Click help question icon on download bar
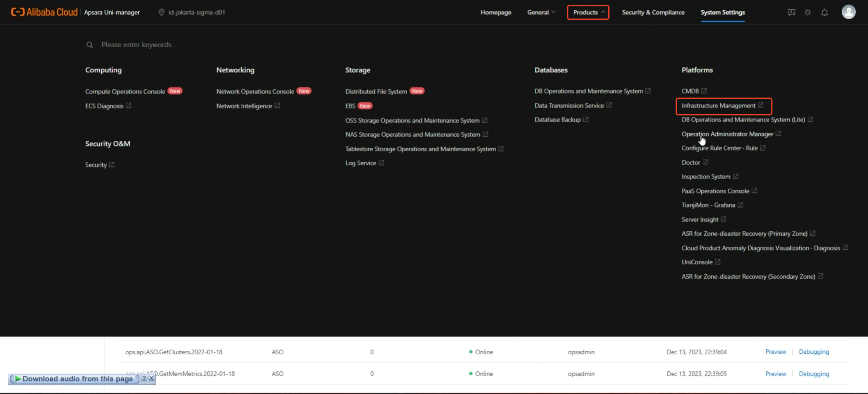868x394 pixels. coord(144,378)
